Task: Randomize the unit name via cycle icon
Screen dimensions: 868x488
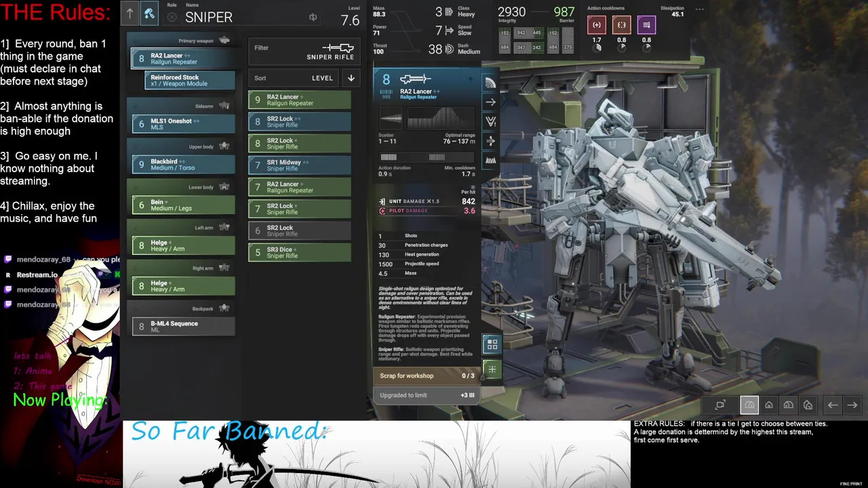Action: pos(313,18)
